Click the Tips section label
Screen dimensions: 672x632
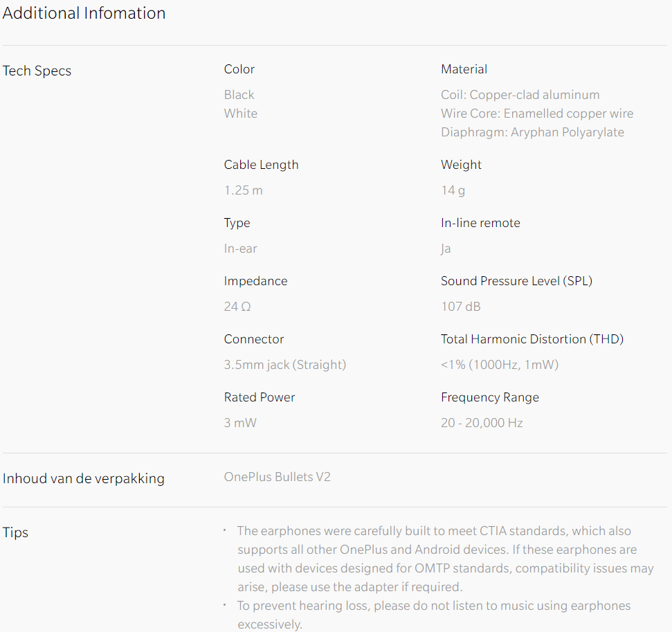point(15,532)
